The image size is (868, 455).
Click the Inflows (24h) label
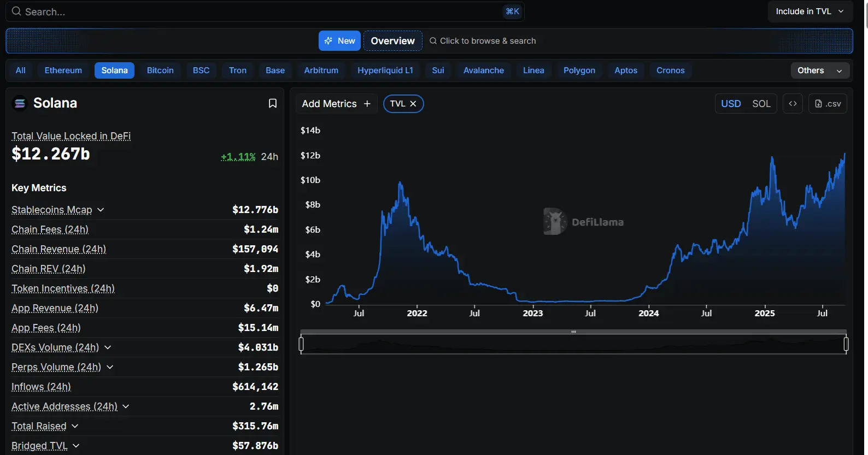point(41,387)
